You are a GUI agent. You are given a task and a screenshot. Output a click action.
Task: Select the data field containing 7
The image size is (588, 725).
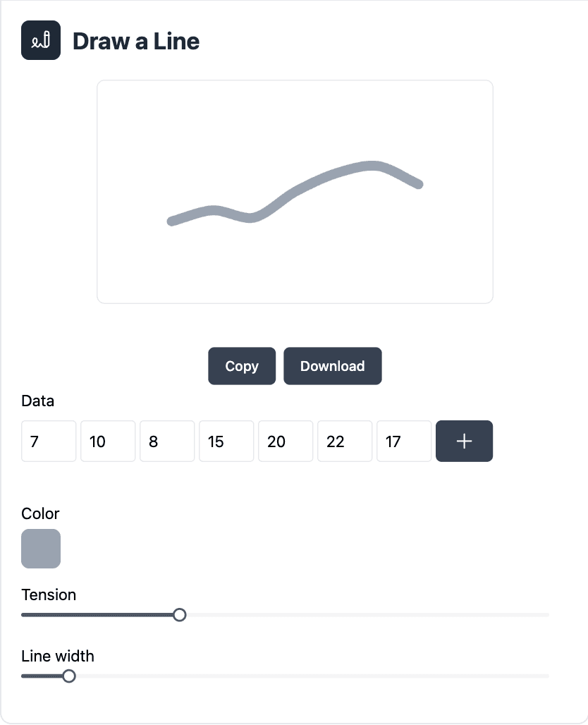pos(49,441)
